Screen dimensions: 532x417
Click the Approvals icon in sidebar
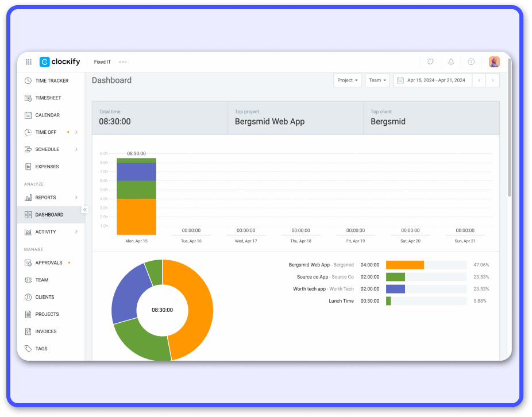[28, 262]
